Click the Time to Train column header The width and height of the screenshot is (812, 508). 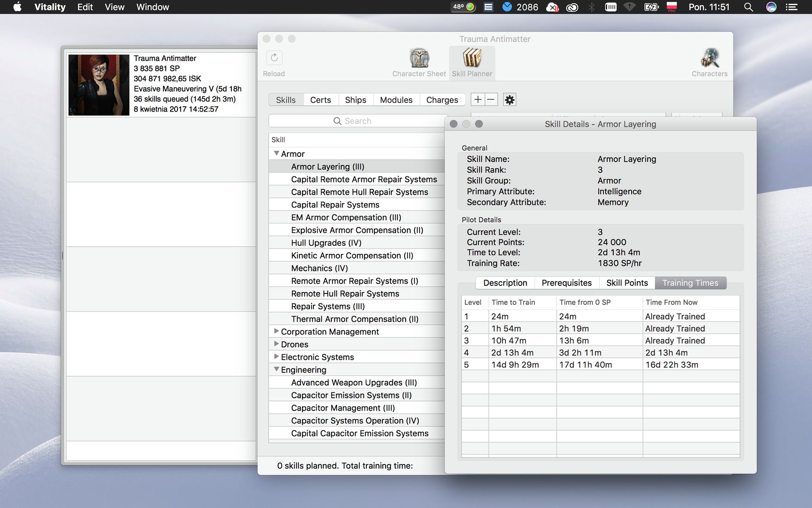click(523, 302)
